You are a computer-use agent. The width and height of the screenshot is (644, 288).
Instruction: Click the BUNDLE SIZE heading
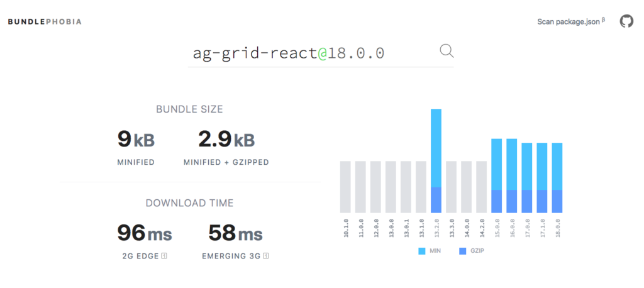coord(189,109)
